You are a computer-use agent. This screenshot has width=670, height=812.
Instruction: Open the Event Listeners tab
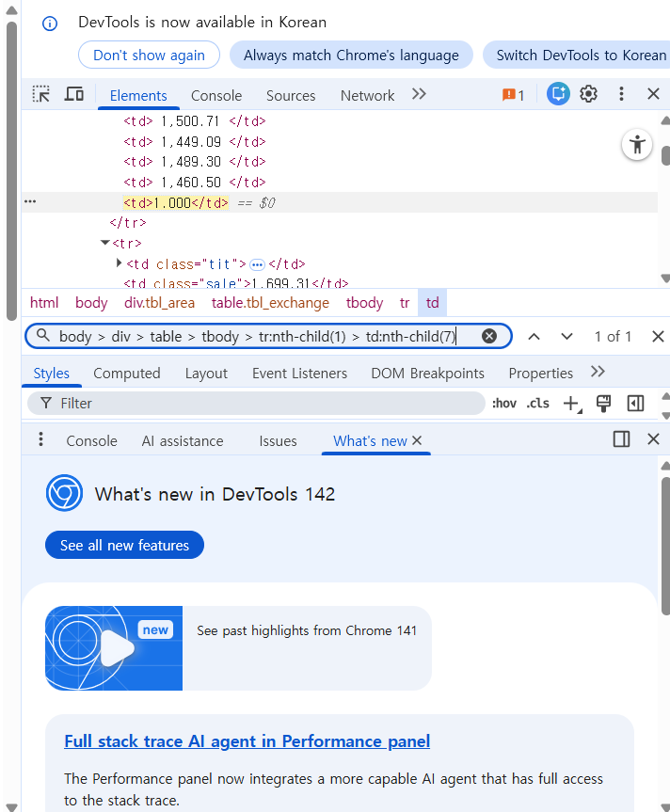point(299,374)
